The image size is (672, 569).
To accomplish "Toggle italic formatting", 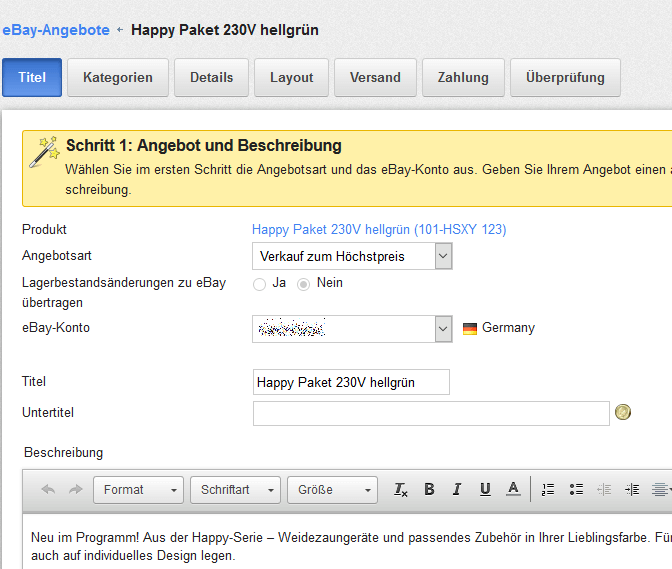I will pos(457,489).
